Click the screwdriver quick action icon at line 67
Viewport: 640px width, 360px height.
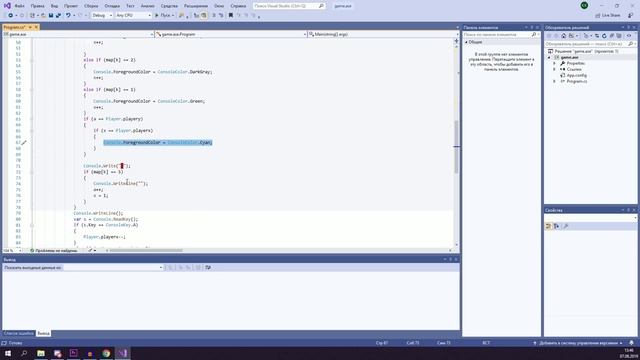[x=24, y=142]
